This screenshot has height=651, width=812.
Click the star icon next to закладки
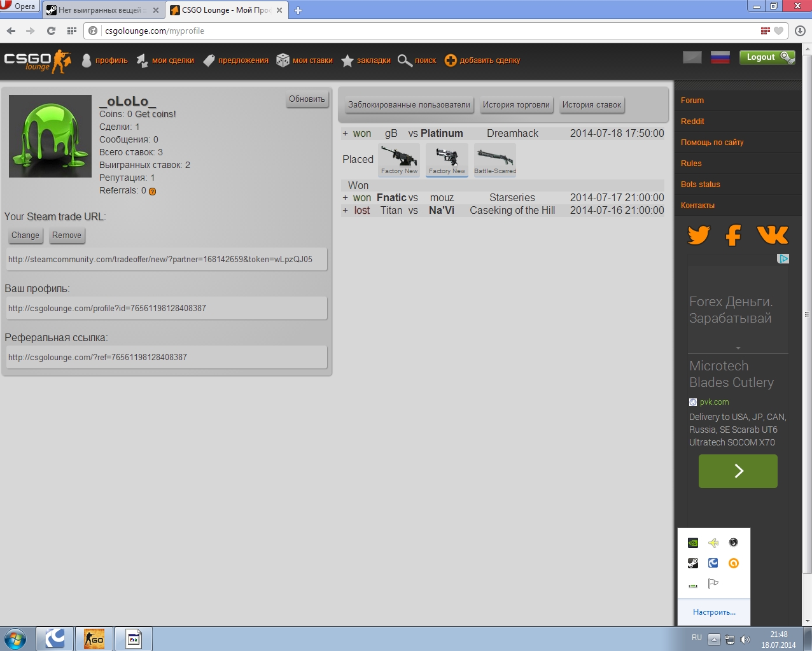[x=347, y=60]
